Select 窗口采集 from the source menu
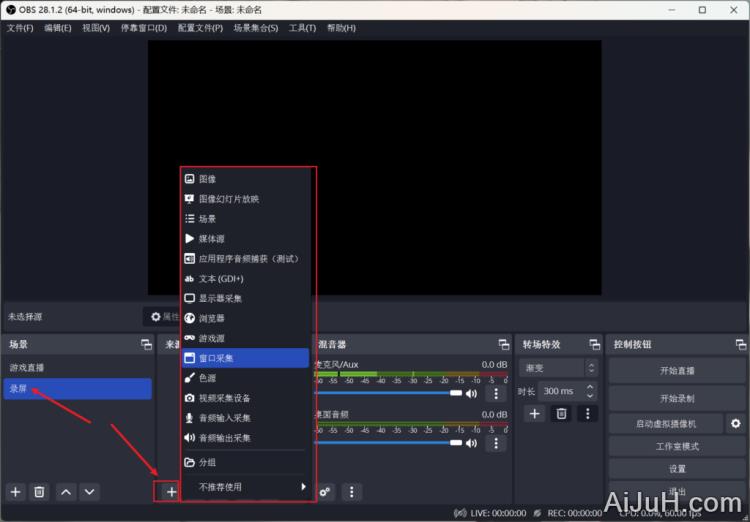The image size is (750, 522). (x=245, y=358)
